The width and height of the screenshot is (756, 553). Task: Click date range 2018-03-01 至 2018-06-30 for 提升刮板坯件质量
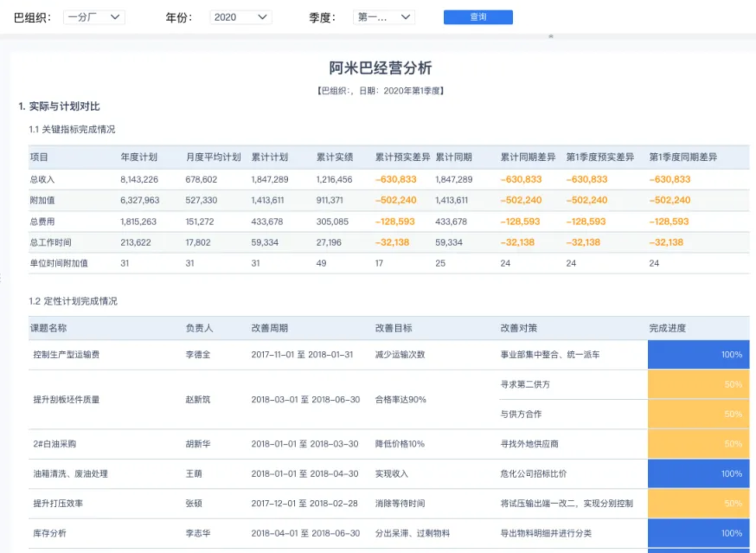point(305,400)
